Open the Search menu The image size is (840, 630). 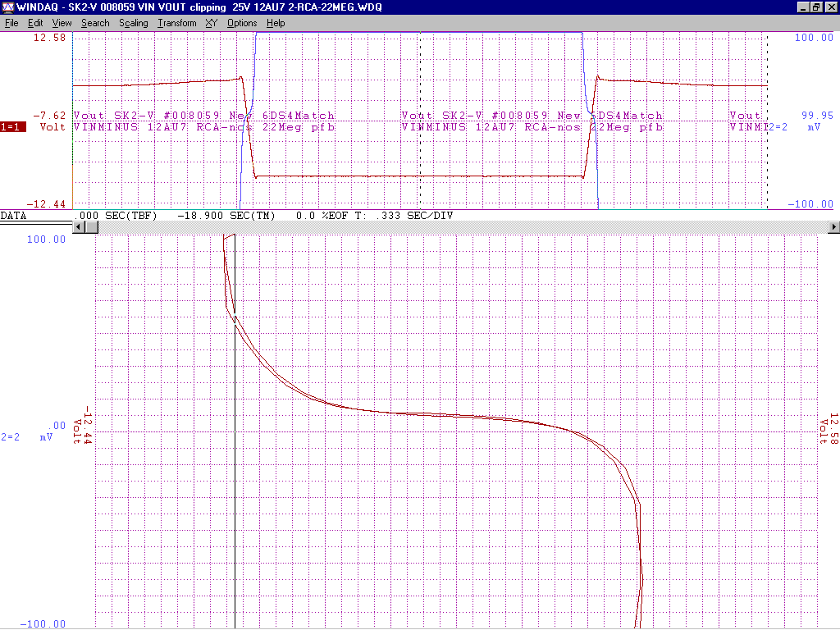click(95, 23)
